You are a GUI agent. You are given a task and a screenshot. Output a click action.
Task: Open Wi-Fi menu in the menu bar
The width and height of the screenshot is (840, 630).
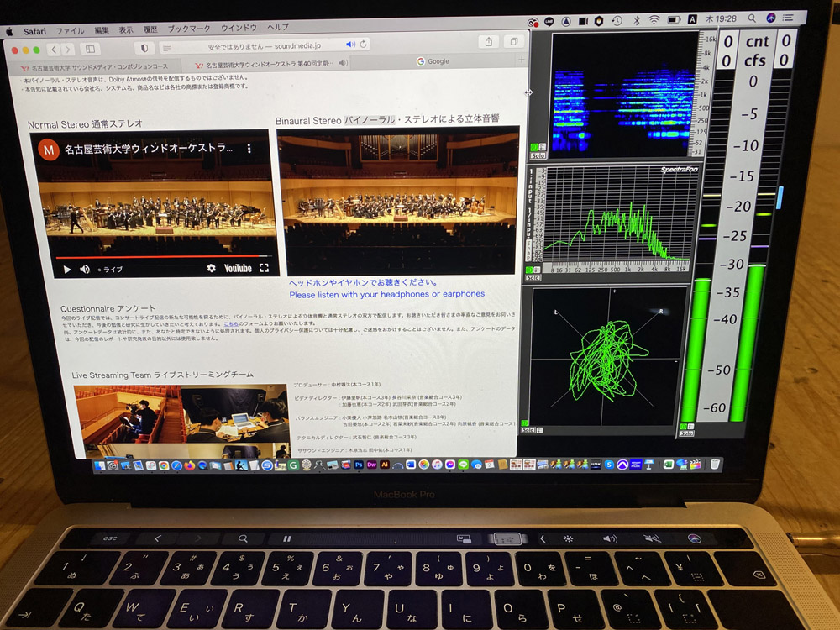[x=654, y=19]
